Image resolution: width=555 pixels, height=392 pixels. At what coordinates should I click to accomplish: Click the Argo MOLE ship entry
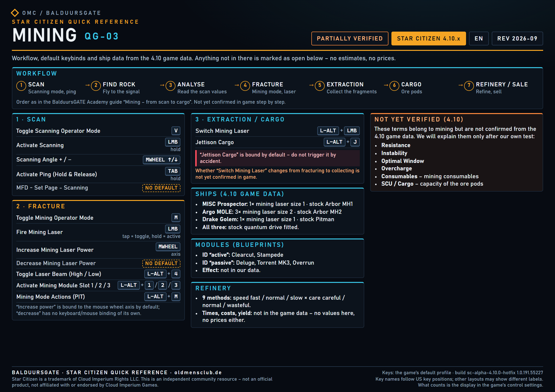pyautogui.click(x=272, y=212)
